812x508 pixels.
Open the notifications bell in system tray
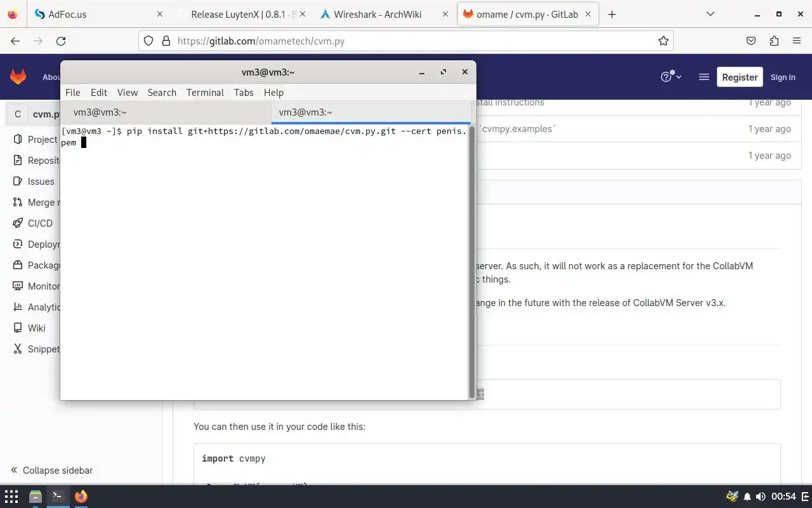pyautogui.click(x=747, y=496)
